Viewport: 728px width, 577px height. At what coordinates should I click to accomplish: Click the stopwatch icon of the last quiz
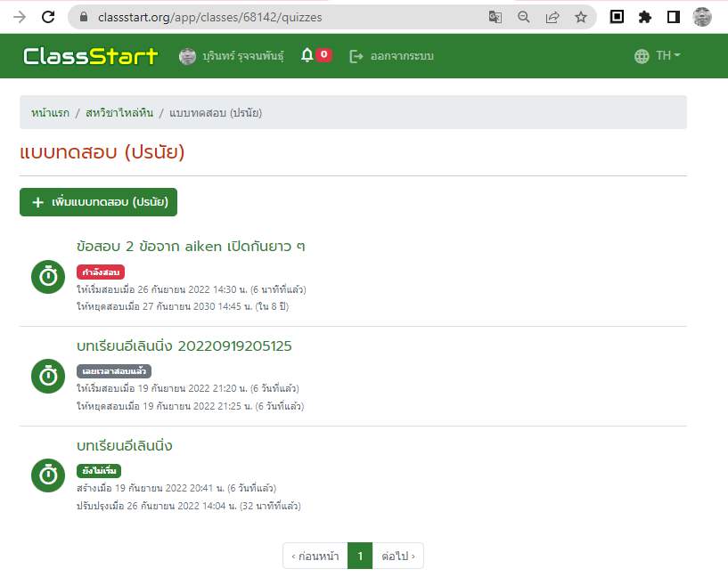45,475
